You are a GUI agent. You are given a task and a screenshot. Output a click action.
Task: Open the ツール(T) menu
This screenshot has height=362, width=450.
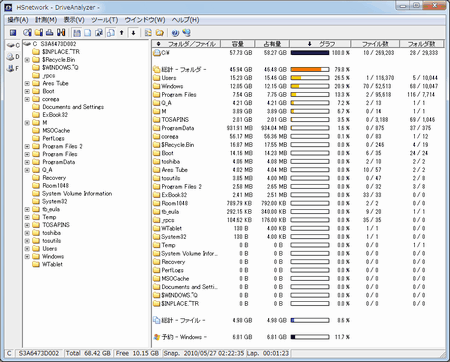coord(105,20)
